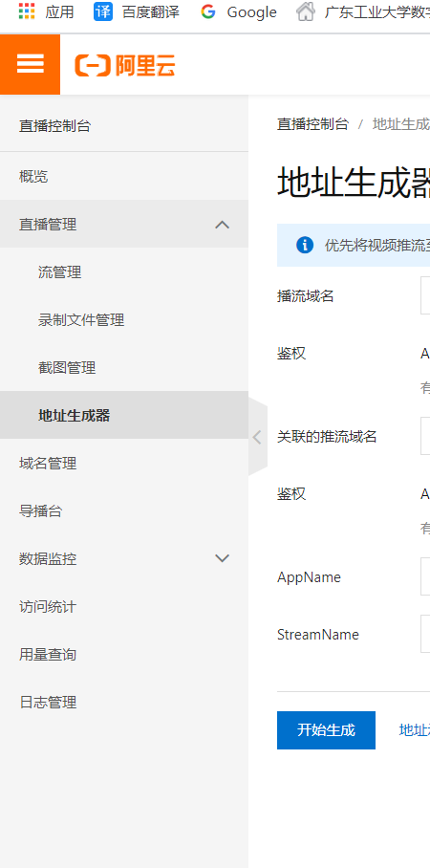The width and height of the screenshot is (430, 868).
Task: Click the 关联的推流域名 dropdown field
Action: coord(425,436)
